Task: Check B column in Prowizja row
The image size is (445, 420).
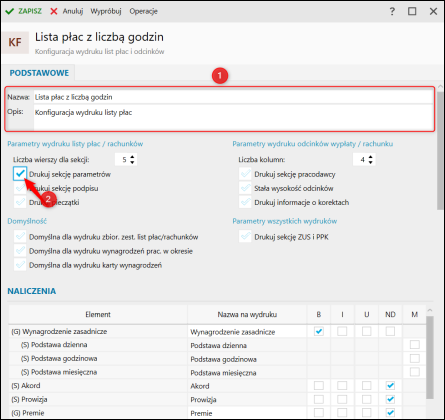Action: [x=319, y=399]
